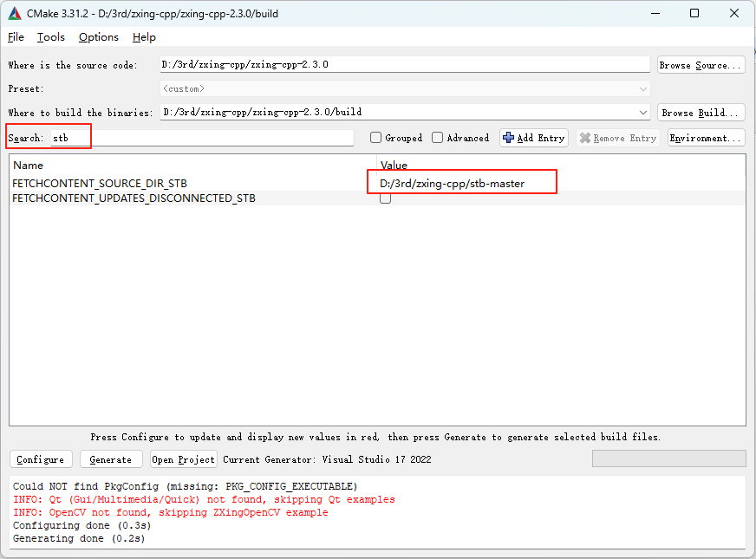Click the D:/3rd/zxing-cpp/stb-master value cell
756x559 pixels.
pyautogui.click(x=453, y=184)
